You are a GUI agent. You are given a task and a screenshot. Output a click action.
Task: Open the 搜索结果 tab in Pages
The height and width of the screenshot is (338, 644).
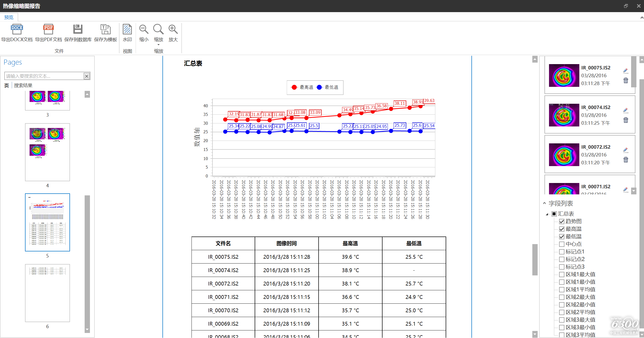(x=23, y=85)
